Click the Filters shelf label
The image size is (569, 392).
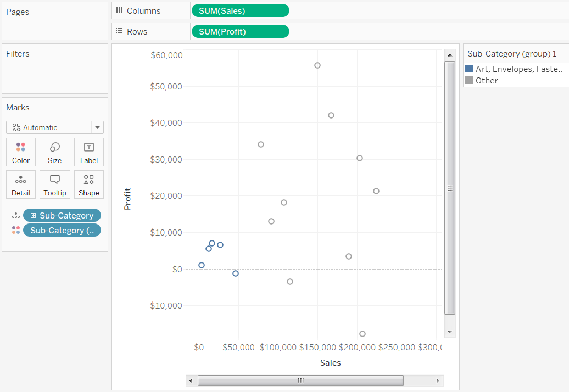18,54
